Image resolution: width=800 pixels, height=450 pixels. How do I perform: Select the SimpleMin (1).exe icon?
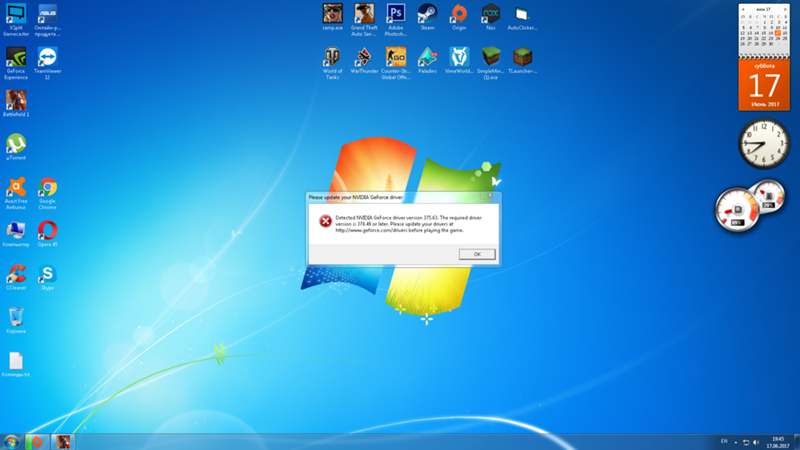coord(491,63)
